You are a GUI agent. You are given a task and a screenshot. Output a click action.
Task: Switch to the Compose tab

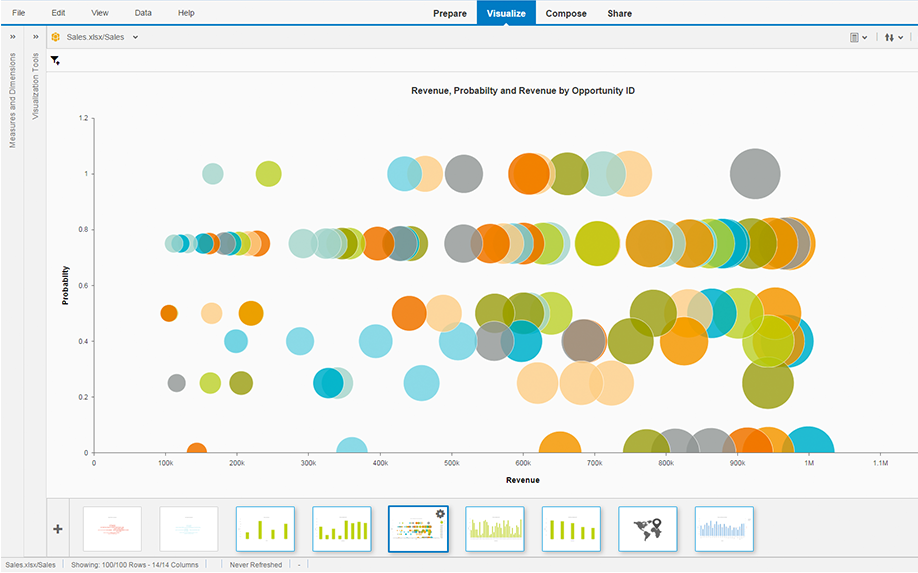566,13
